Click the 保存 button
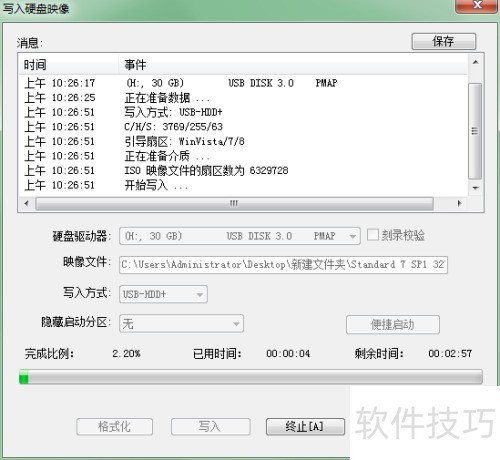500x460 pixels. pyautogui.click(x=444, y=41)
